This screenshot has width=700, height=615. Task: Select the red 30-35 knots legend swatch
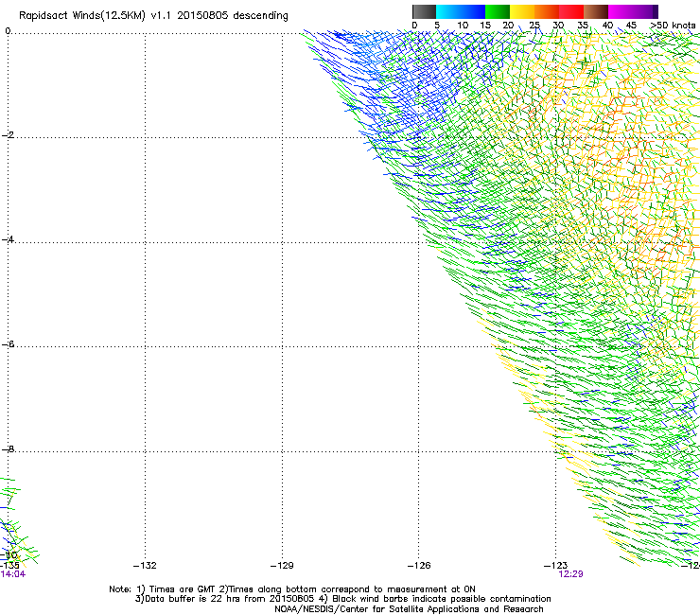pyautogui.click(x=571, y=11)
